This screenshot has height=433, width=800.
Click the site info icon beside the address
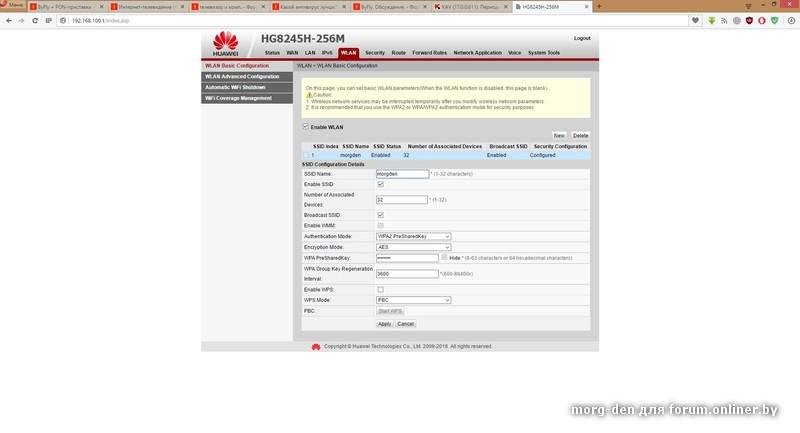[x=63, y=21]
